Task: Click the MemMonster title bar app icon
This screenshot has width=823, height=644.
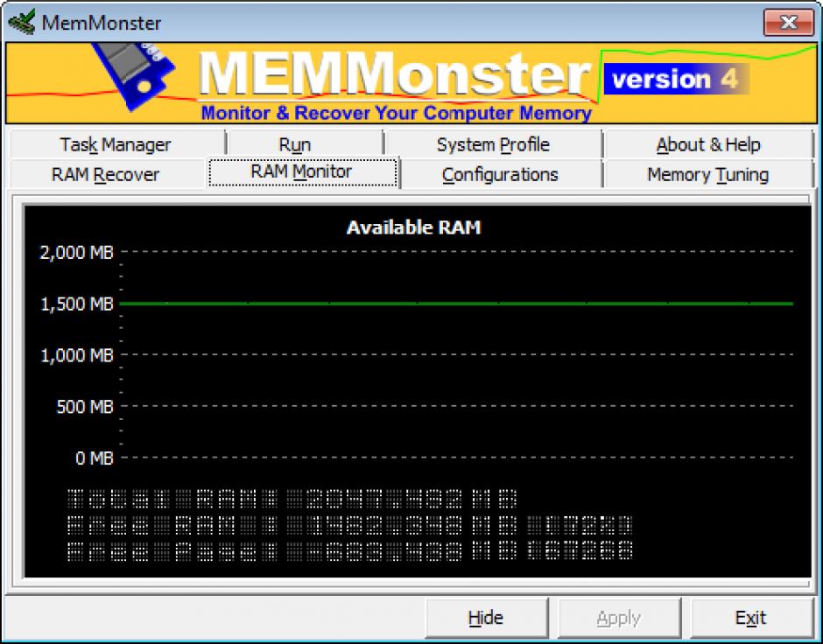Action: pos(22,22)
